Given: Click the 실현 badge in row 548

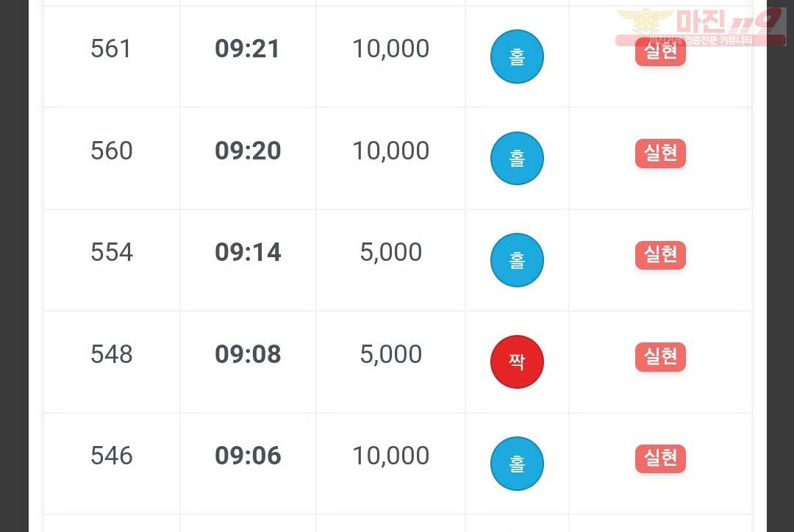Looking at the screenshot, I should [660, 357].
